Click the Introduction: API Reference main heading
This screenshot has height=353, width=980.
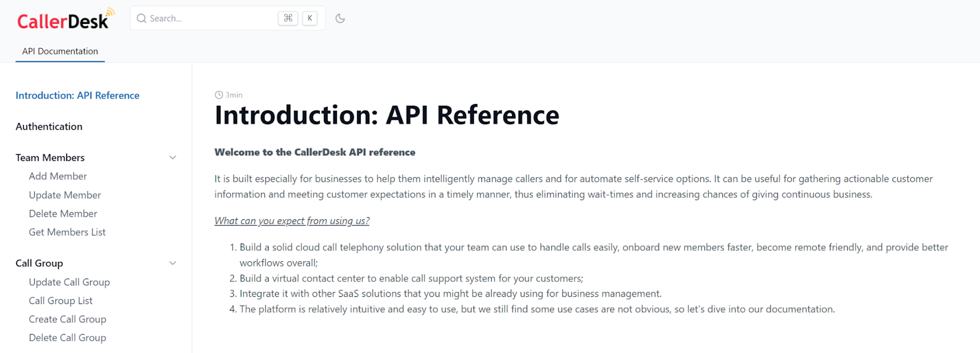386,116
